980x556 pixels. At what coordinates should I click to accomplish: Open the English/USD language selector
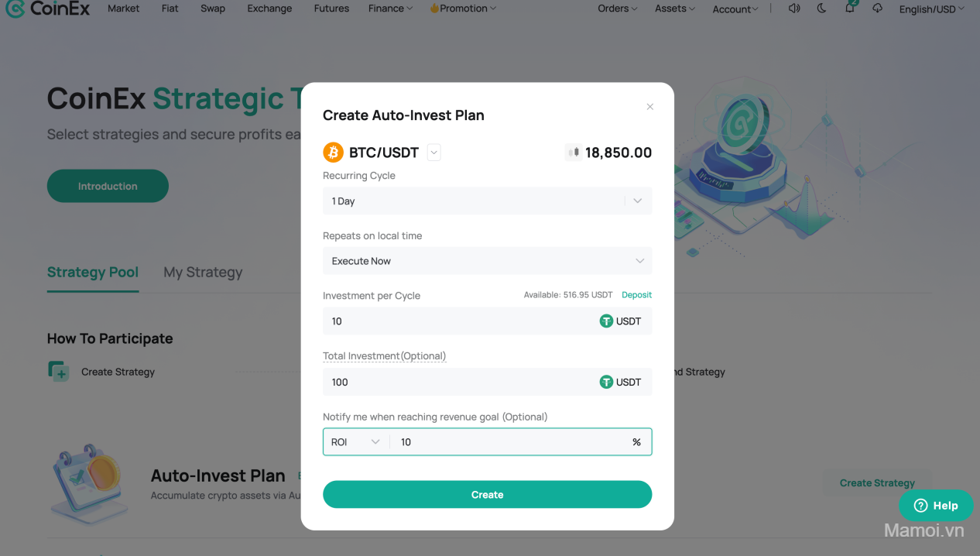(x=931, y=9)
